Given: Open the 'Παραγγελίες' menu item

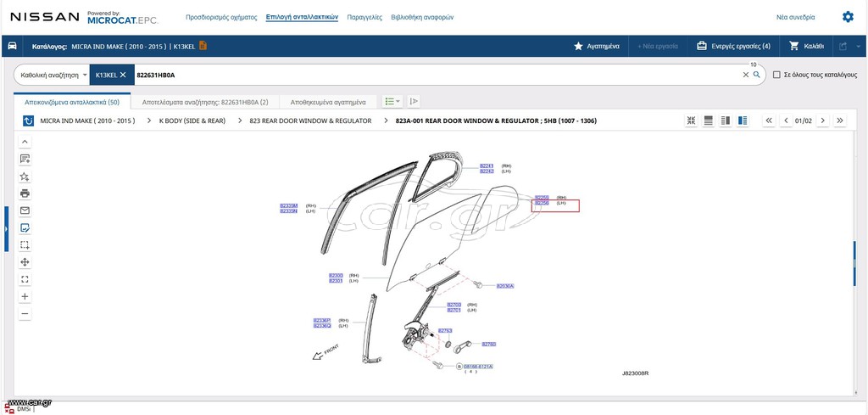Looking at the screenshot, I should (x=364, y=17).
